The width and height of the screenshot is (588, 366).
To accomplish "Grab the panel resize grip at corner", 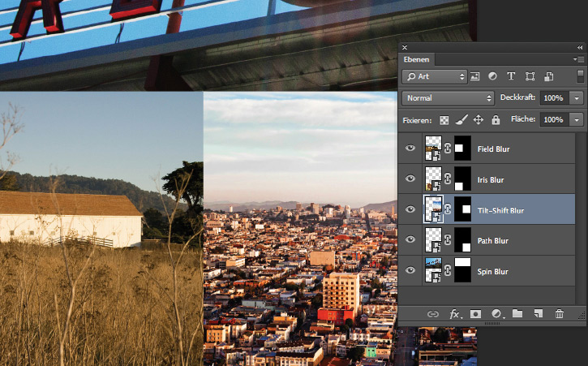I will pos(582,316).
